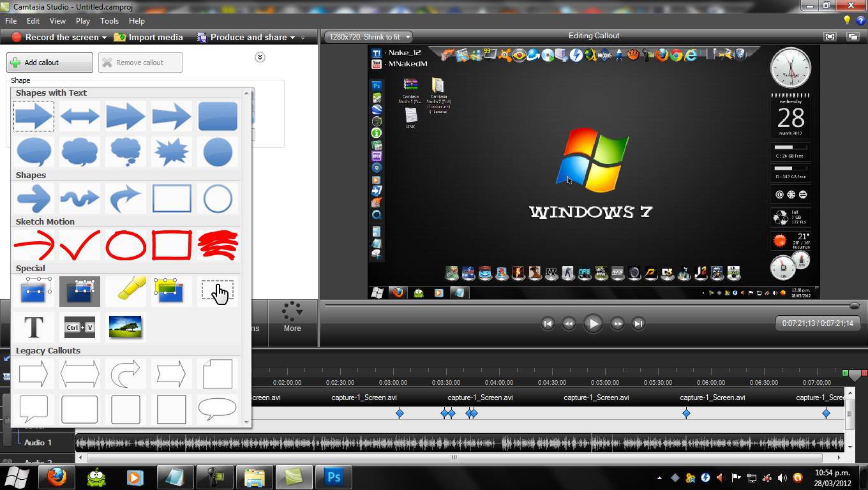Select the filled blue cloud callout shape
This screenshot has height=490, width=868.
point(80,152)
